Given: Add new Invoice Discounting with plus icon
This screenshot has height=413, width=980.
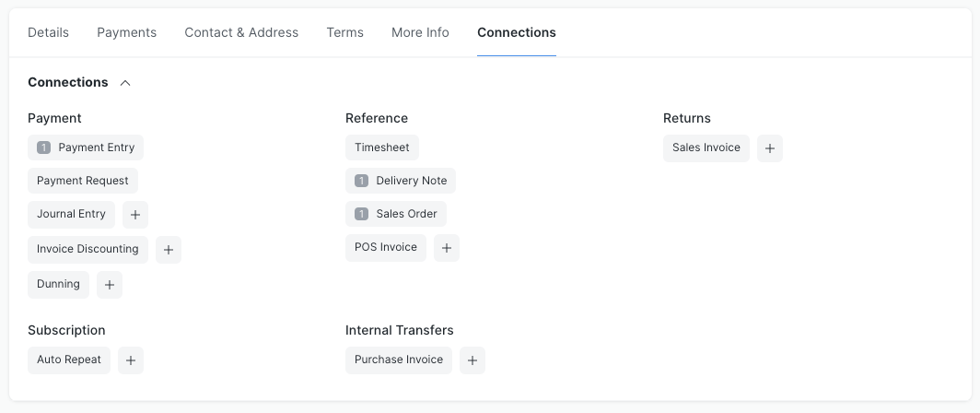Looking at the screenshot, I should pyautogui.click(x=169, y=250).
